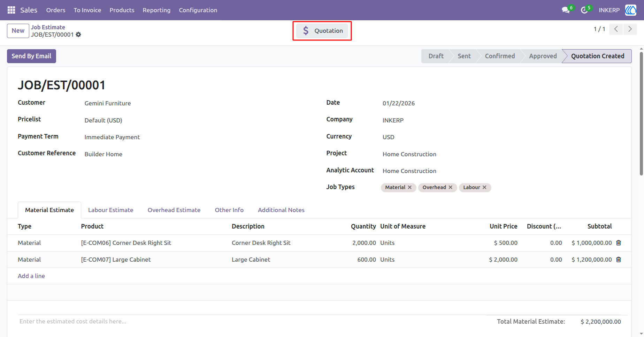Edit the Customer Reference Builder Home

103,154
